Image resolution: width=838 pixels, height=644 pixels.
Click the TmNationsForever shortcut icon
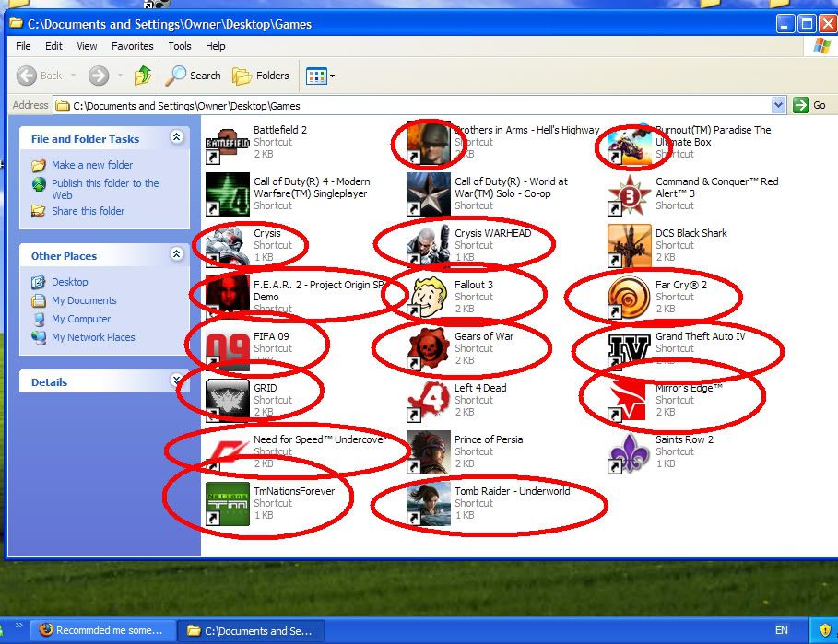click(228, 504)
